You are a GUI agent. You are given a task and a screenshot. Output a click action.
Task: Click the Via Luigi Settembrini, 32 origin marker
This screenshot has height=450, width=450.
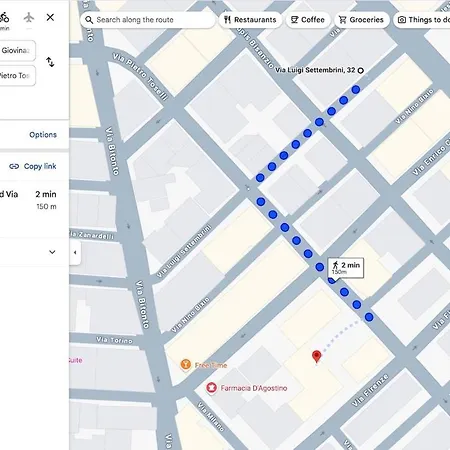360,70
